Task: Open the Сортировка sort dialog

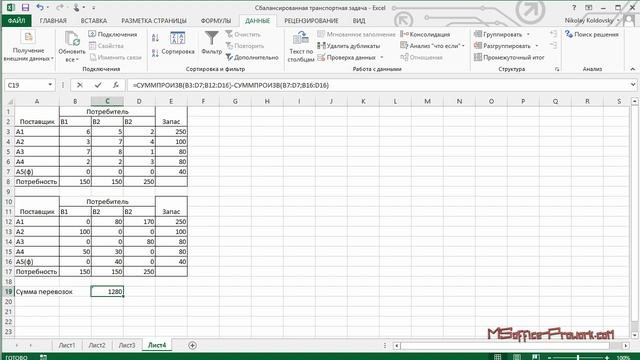Action: coord(178,43)
